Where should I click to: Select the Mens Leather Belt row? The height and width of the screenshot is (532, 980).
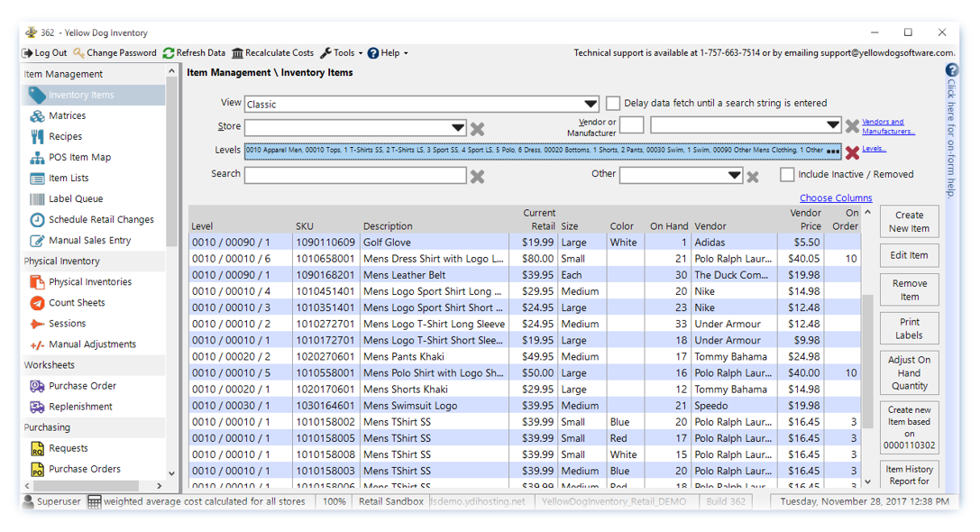tap(525, 275)
